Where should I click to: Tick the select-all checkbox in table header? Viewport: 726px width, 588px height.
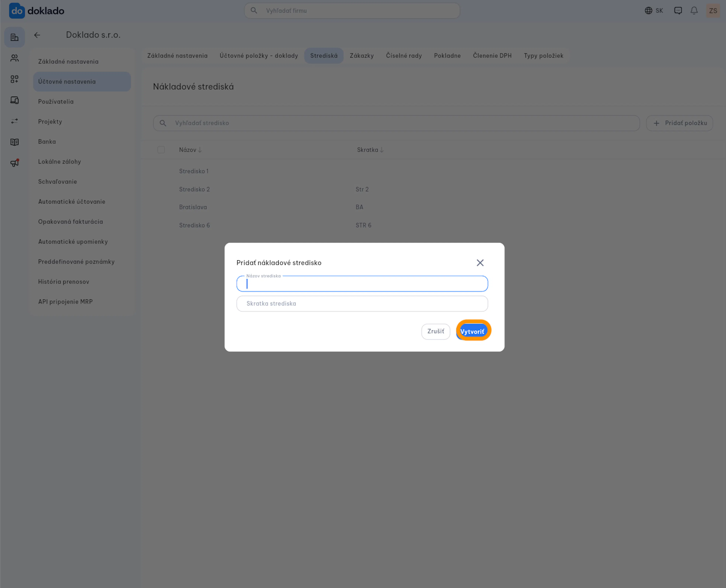click(x=161, y=150)
